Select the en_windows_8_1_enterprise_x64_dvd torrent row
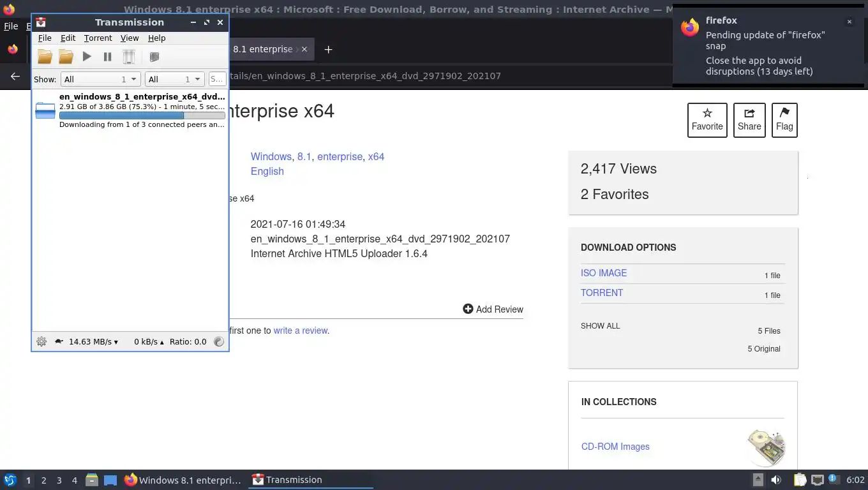 pyautogui.click(x=130, y=110)
